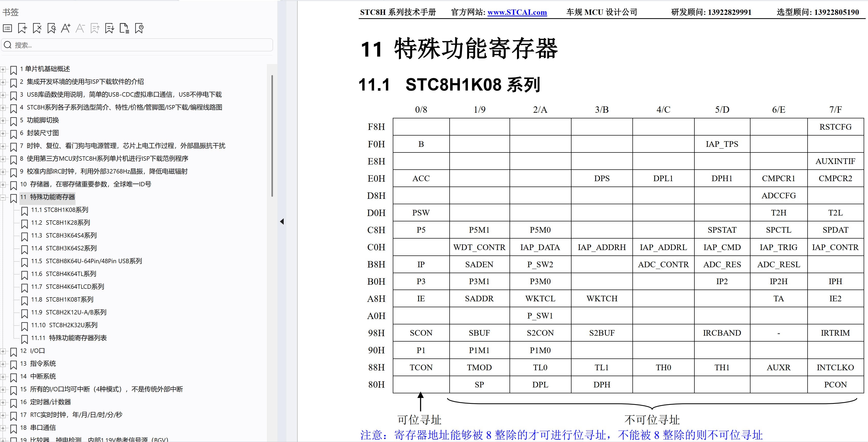Go to 11.11 特殊功能寄存器列表
This screenshot has width=868, height=442.
69,338
